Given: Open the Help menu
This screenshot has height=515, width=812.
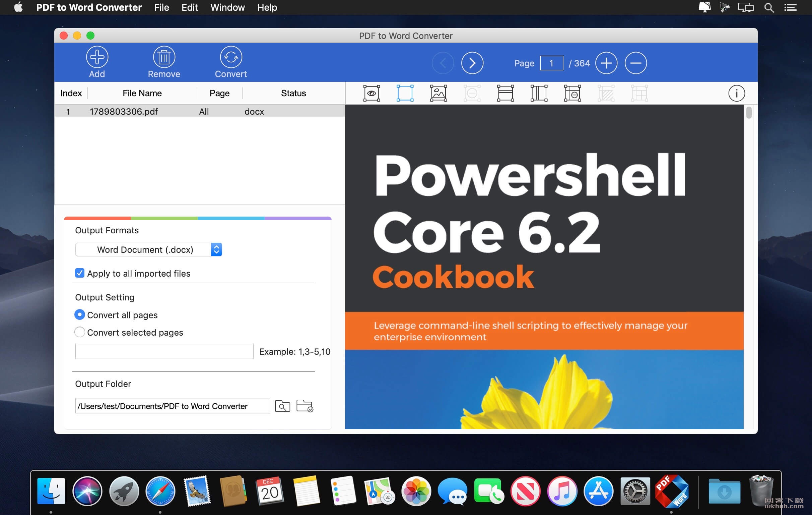Looking at the screenshot, I should pos(267,7).
